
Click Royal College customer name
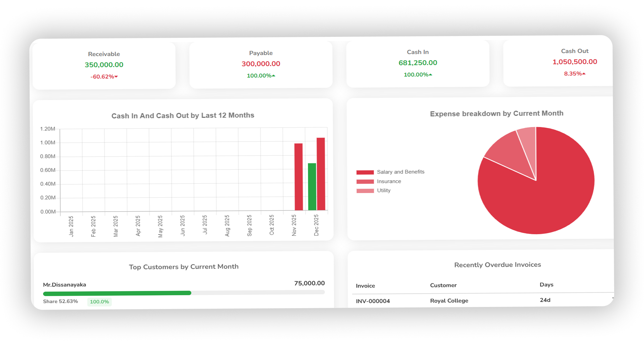pos(449,301)
